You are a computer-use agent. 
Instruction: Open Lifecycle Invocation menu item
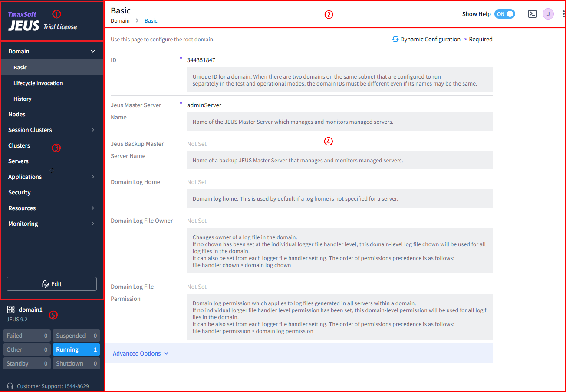[38, 83]
